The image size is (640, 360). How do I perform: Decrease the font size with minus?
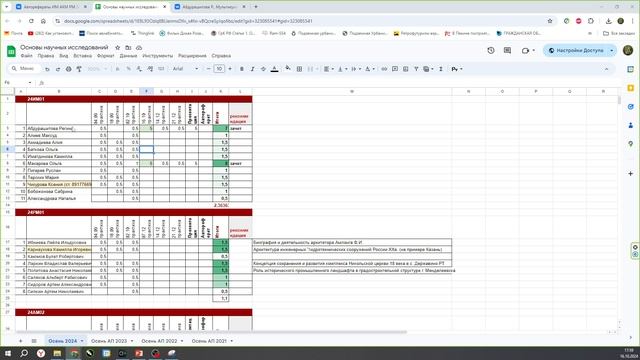(x=209, y=69)
